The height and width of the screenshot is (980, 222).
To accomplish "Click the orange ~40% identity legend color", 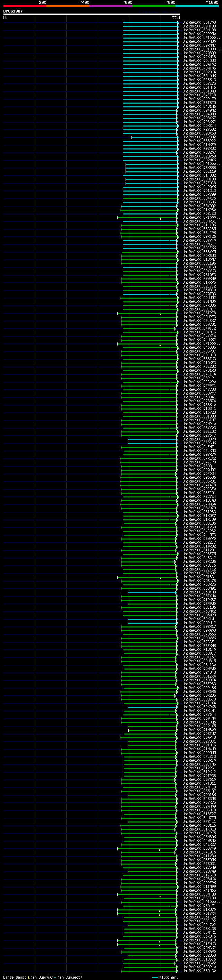I will (x=68, y=6).
